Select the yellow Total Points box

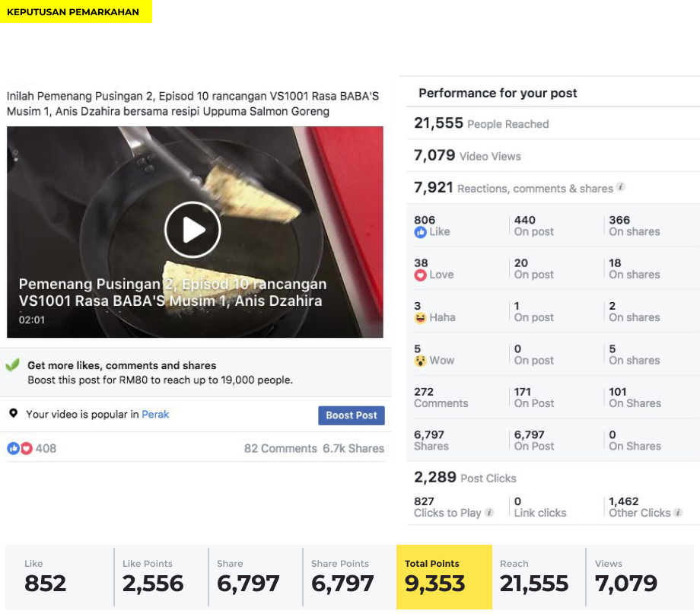click(444, 577)
